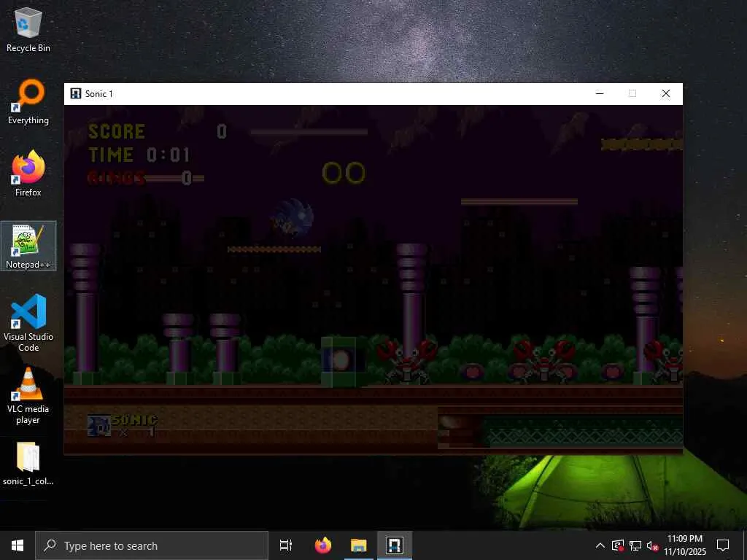Image resolution: width=747 pixels, height=560 pixels.
Task: Click the TIME 0:01 counter in game
Action: click(x=139, y=155)
